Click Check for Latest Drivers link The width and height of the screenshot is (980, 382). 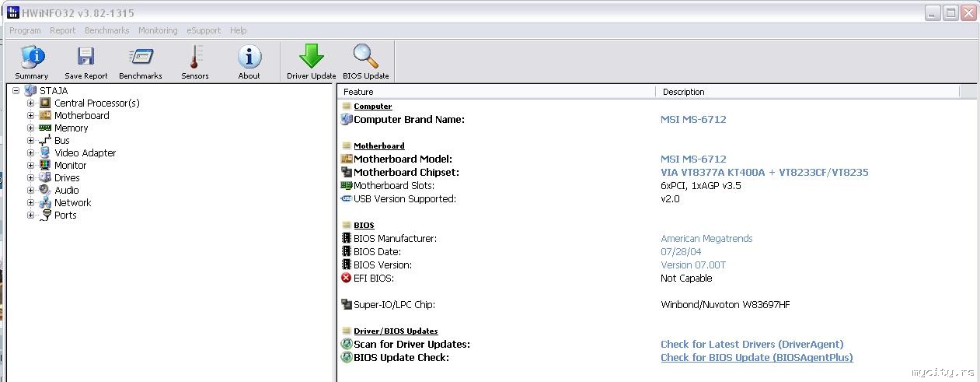click(x=752, y=345)
